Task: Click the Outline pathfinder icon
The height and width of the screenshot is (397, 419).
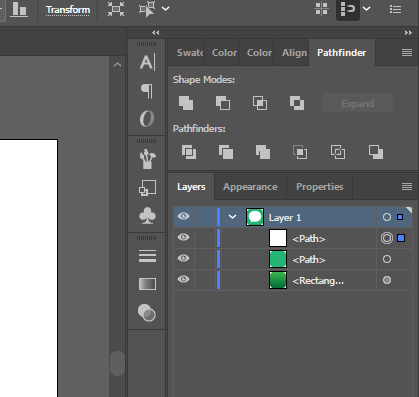Action: 338,152
